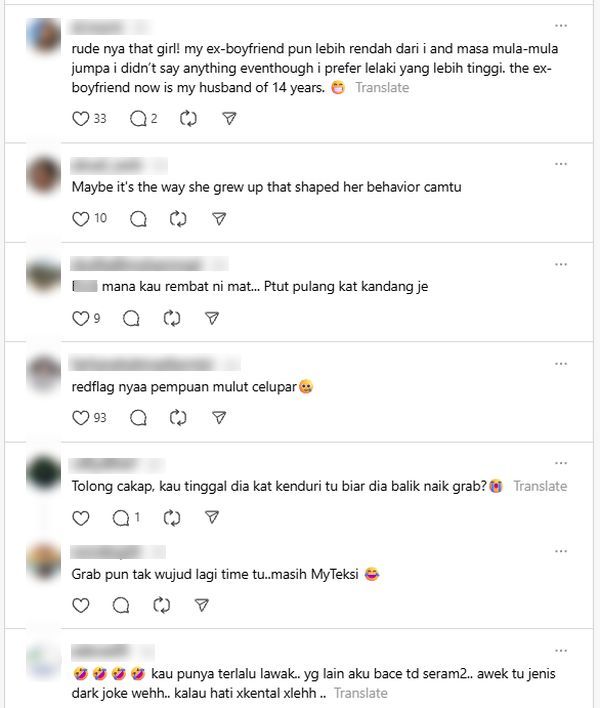Translate the 'dark joke wehh' comment

click(x=361, y=693)
